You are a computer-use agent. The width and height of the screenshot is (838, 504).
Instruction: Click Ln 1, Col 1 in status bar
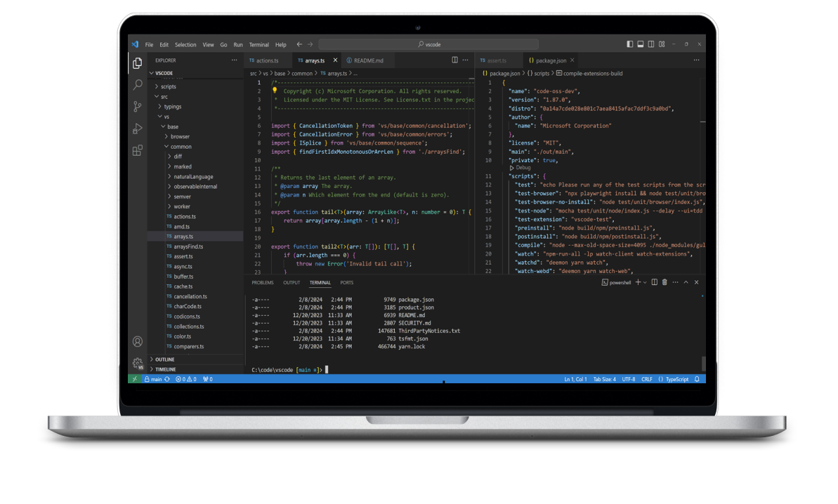(575, 379)
